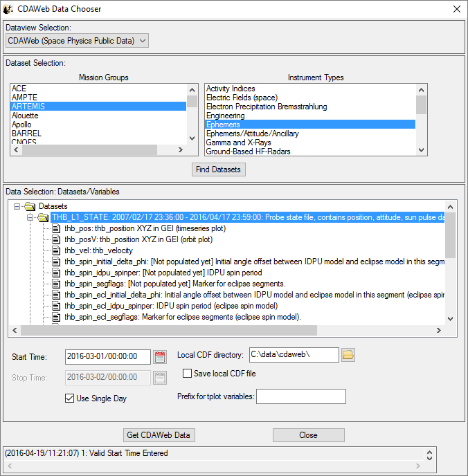Collapse the THB_L1_STATE dataset node

click(x=30, y=217)
